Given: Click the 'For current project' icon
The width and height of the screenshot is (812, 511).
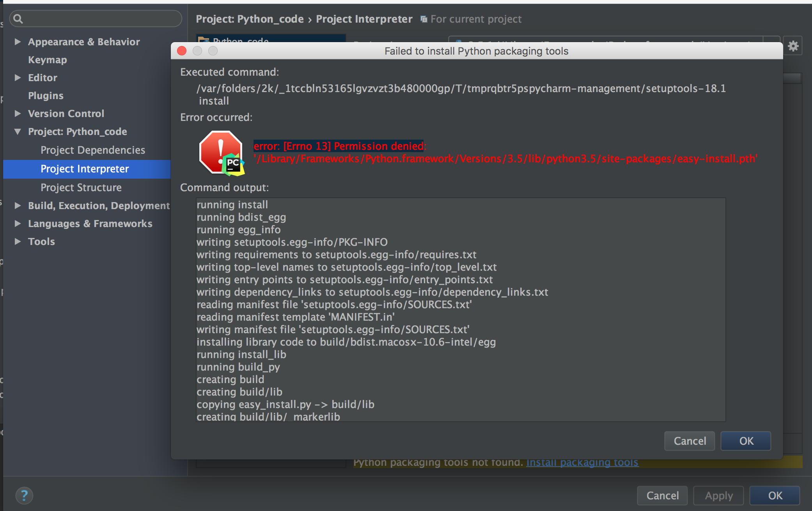Looking at the screenshot, I should click(x=424, y=19).
